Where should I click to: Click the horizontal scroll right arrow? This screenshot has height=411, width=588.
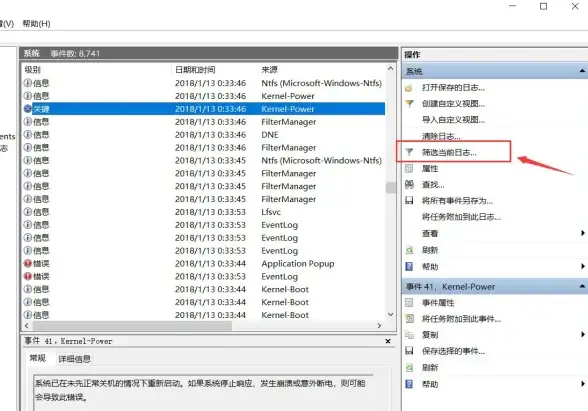380,326
